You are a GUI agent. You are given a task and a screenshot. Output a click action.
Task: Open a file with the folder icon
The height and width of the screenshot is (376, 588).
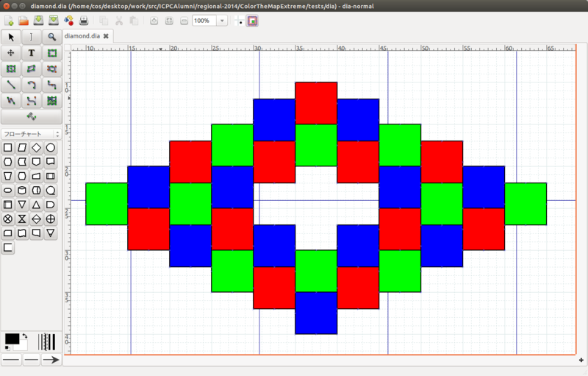coord(24,21)
